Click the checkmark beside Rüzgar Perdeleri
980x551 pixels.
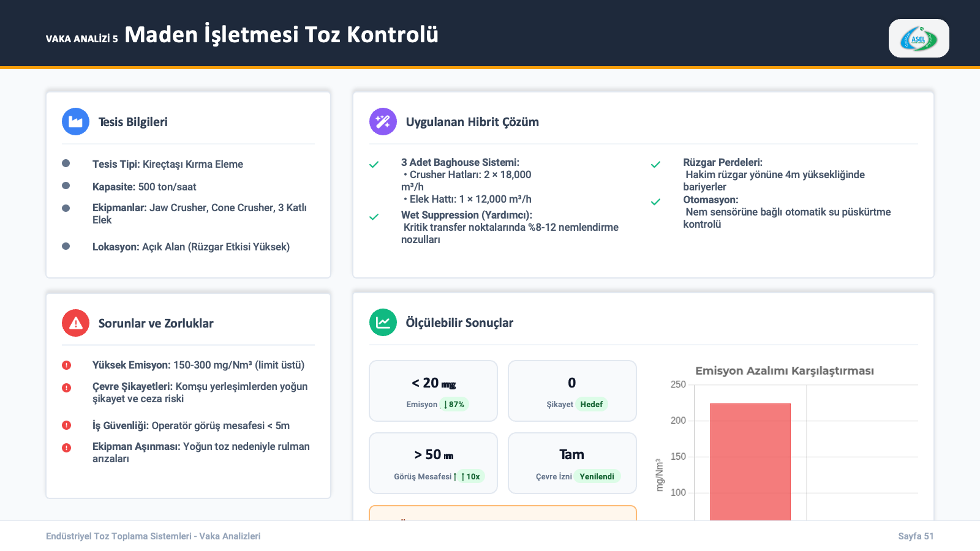pyautogui.click(x=655, y=165)
